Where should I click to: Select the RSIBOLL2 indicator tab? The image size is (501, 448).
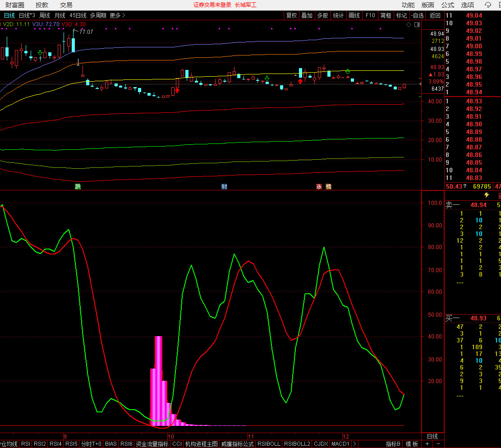tap(297, 444)
